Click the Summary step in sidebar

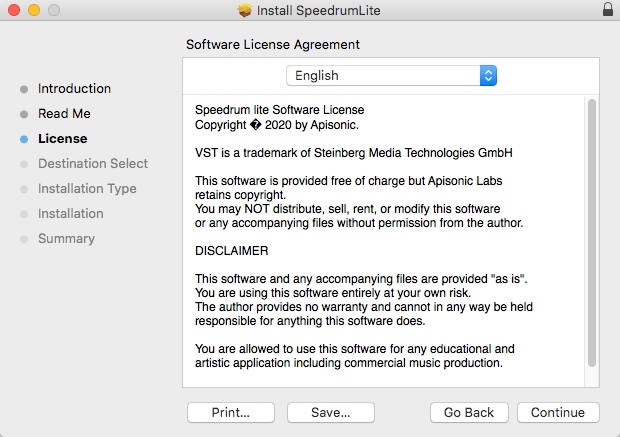(66, 238)
